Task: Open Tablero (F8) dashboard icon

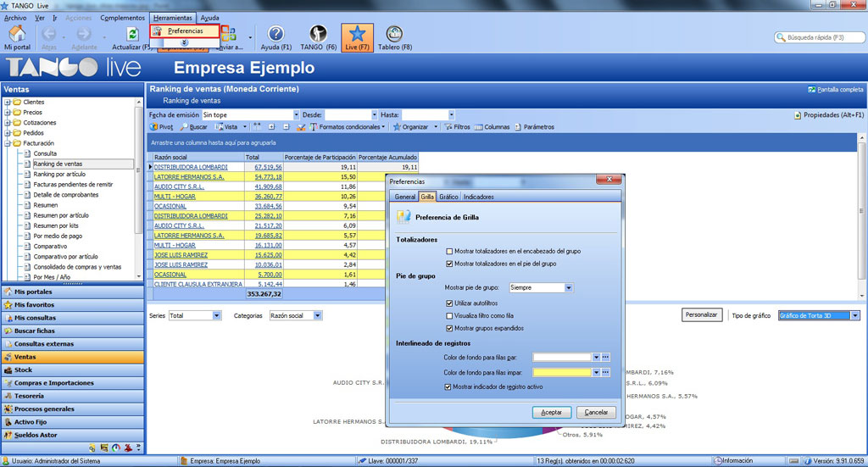Action: pos(394,34)
